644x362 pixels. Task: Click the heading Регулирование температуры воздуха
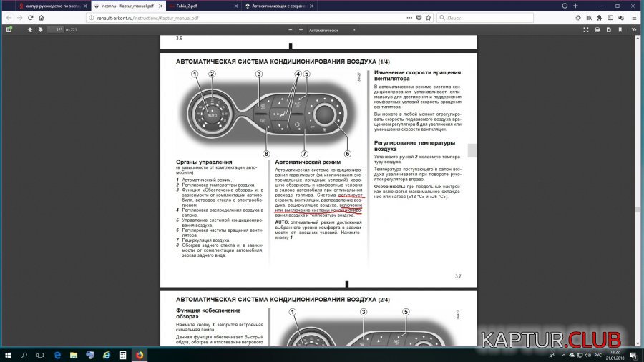(x=414, y=146)
